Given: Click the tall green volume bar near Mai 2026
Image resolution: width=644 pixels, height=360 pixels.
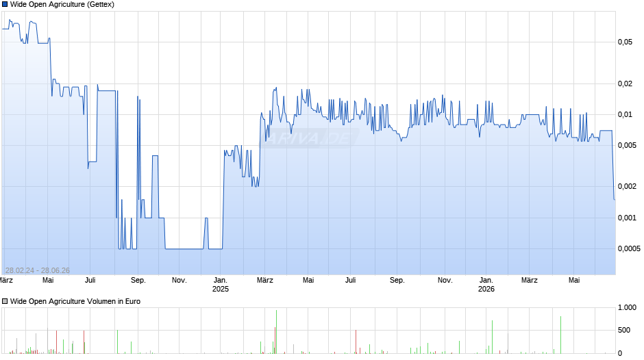Looking at the screenshot, I should [560, 335].
